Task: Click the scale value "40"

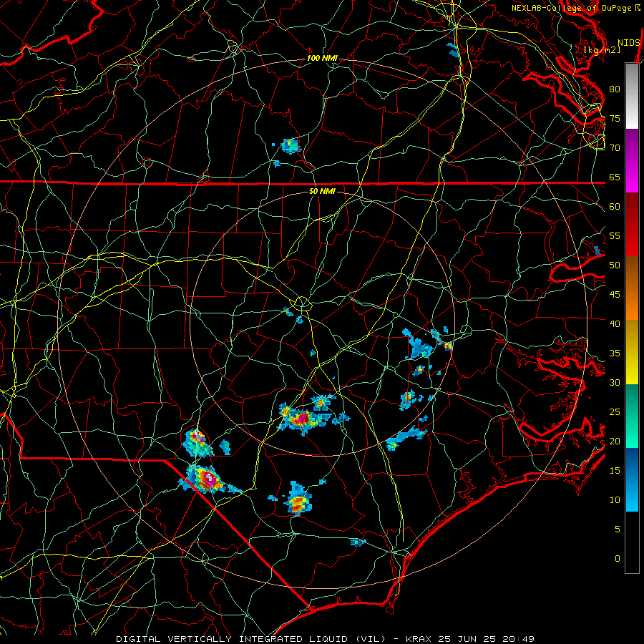Action: pos(615,323)
